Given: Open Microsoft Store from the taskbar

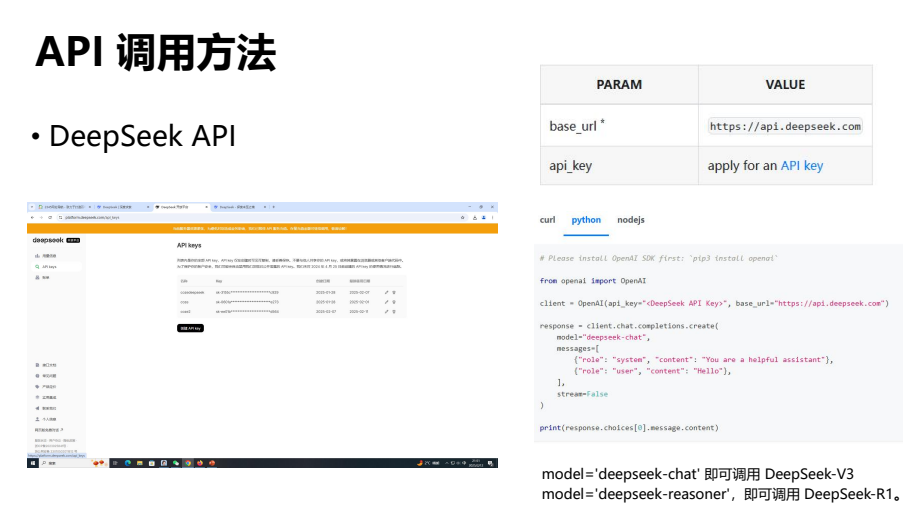Looking at the screenshot, I should click(151, 463).
